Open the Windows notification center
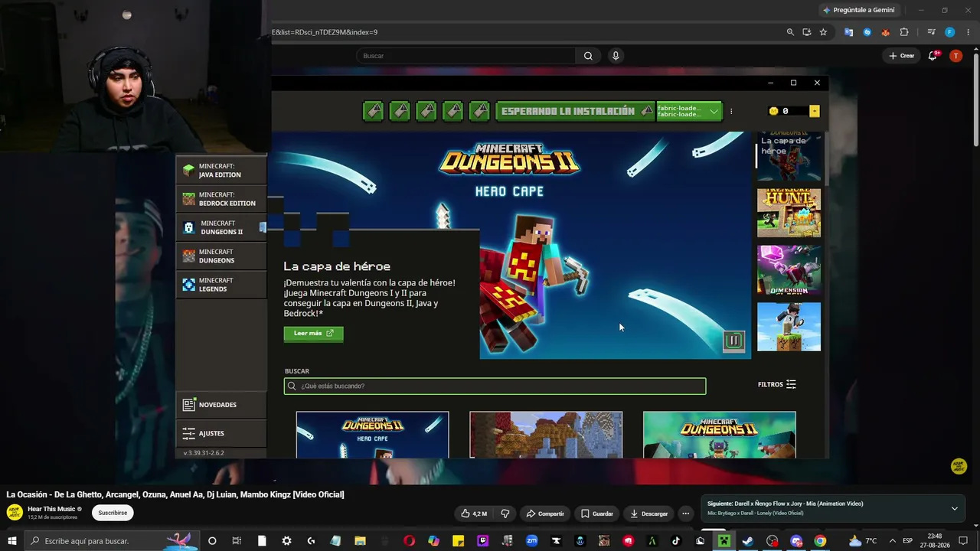Screen dimensions: 980x551 (x=963, y=541)
